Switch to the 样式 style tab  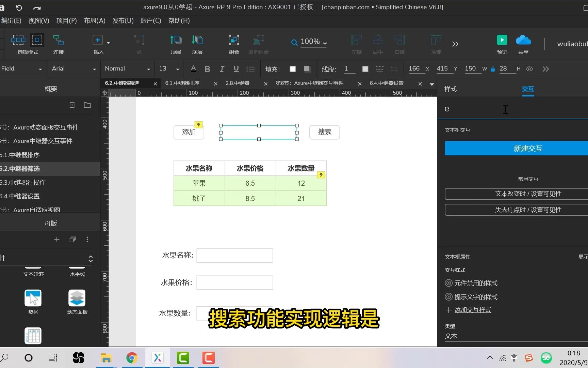click(451, 89)
